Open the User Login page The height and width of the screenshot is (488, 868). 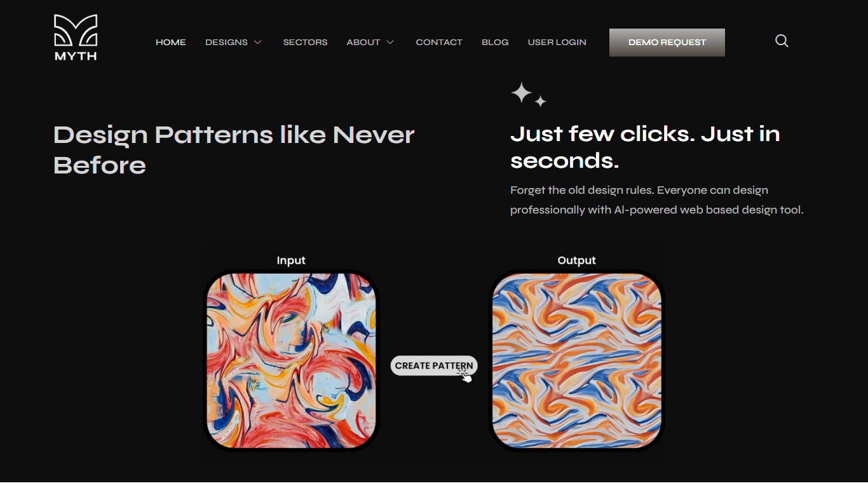coord(557,43)
